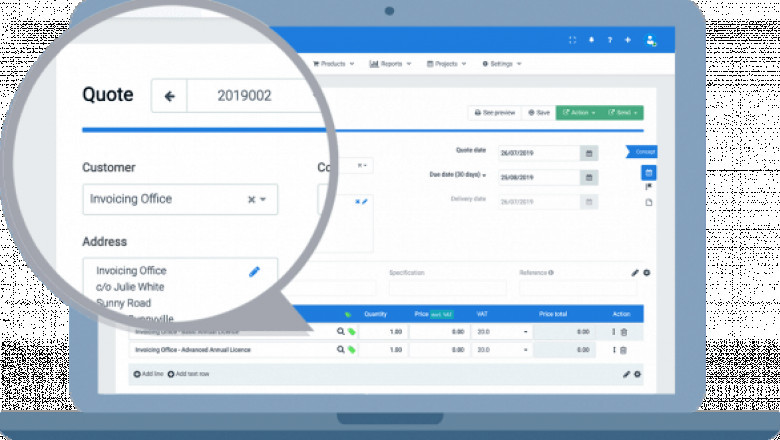780x440 pixels.
Task: Open the Settings menu
Action: pyautogui.click(x=502, y=64)
